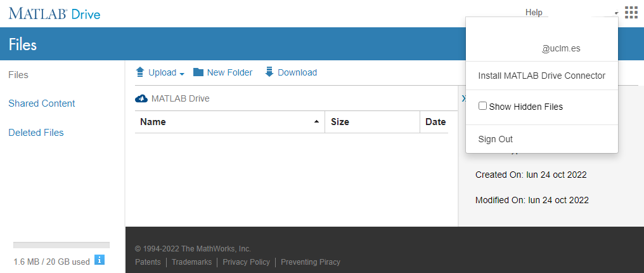Expand the Upload dropdown arrow
The image size is (644, 273).
point(182,74)
